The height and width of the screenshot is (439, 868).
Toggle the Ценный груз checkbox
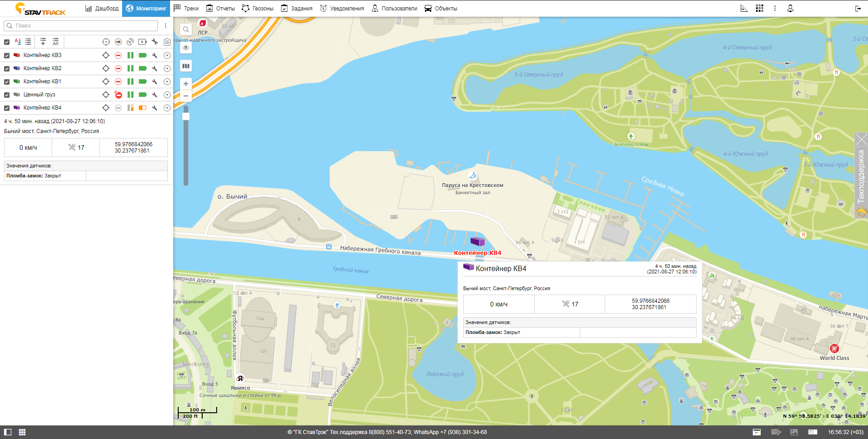7,95
